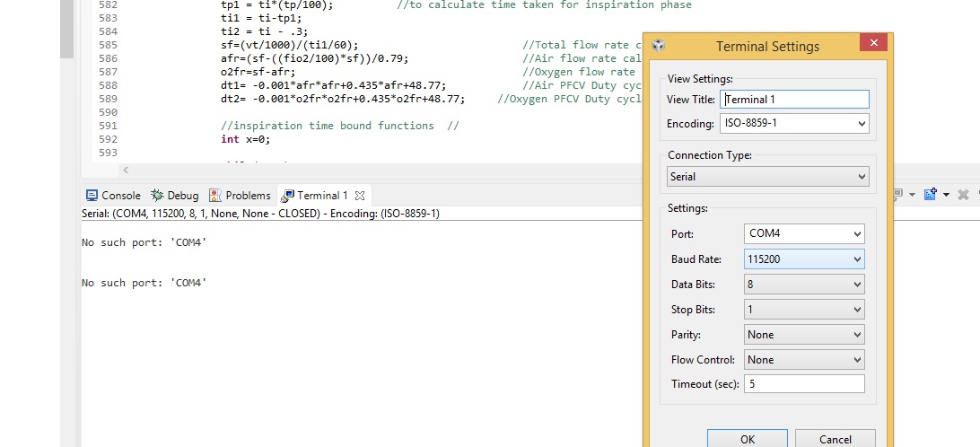Image resolution: width=980 pixels, height=447 pixels.
Task: Switch to the Console tab
Action: [x=113, y=195]
